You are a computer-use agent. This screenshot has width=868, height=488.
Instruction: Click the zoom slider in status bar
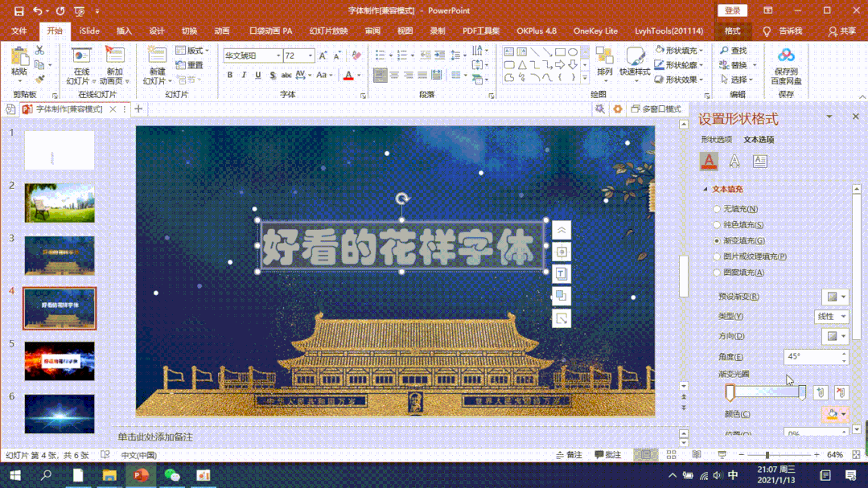767,455
